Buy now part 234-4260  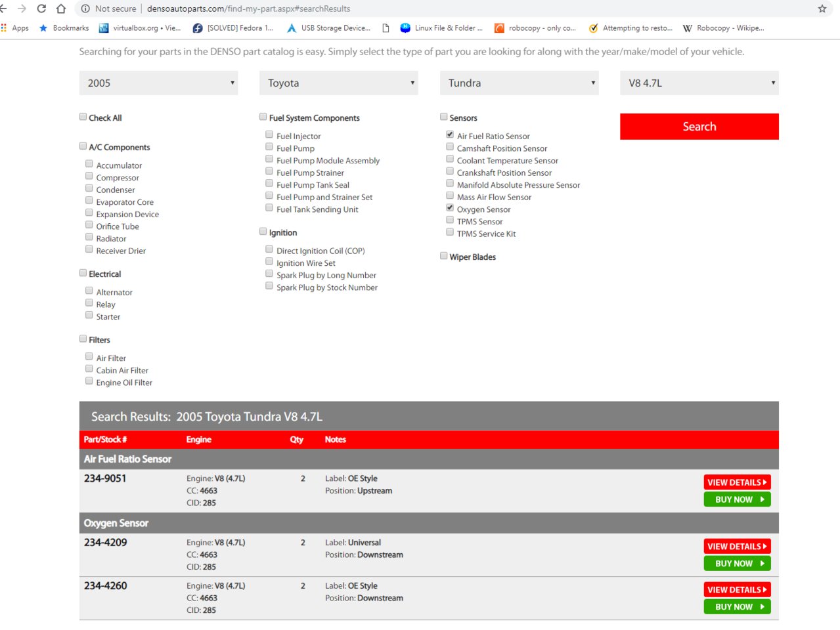click(x=738, y=607)
